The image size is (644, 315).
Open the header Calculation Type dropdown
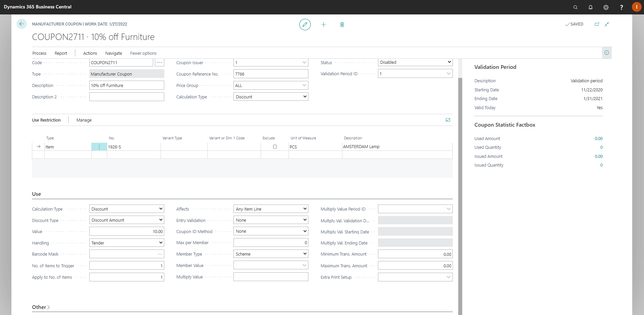coord(271,97)
